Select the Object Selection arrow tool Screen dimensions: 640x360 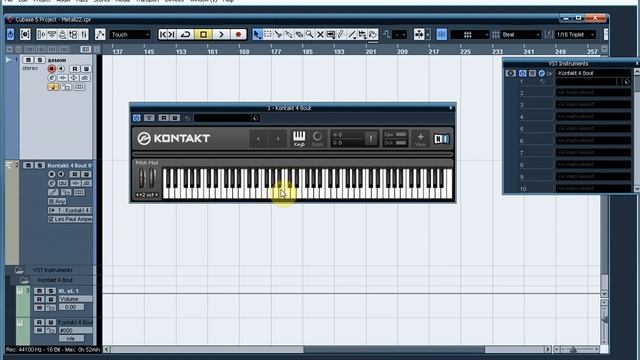point(257,35)
